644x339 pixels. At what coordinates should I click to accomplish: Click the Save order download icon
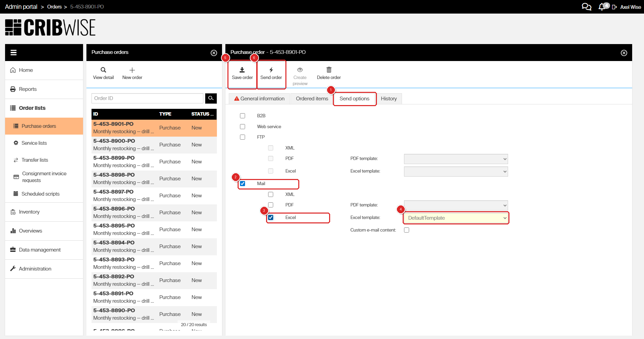242,70
